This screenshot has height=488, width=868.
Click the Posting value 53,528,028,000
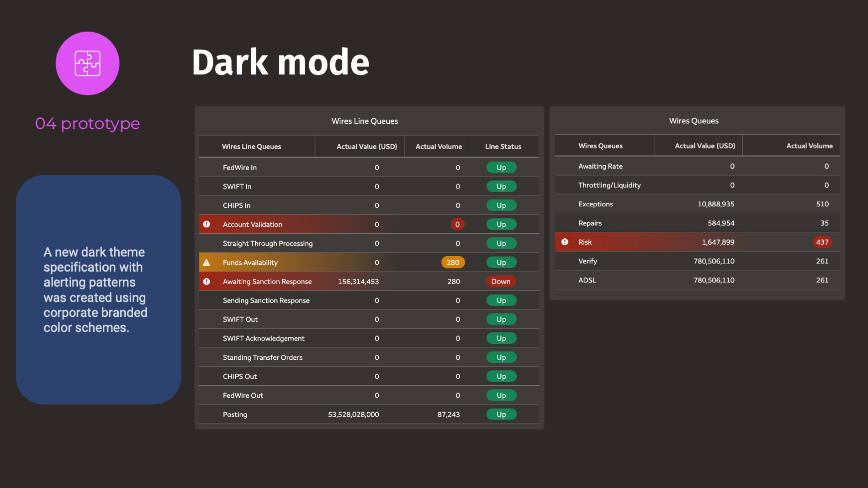click(353, 415)
